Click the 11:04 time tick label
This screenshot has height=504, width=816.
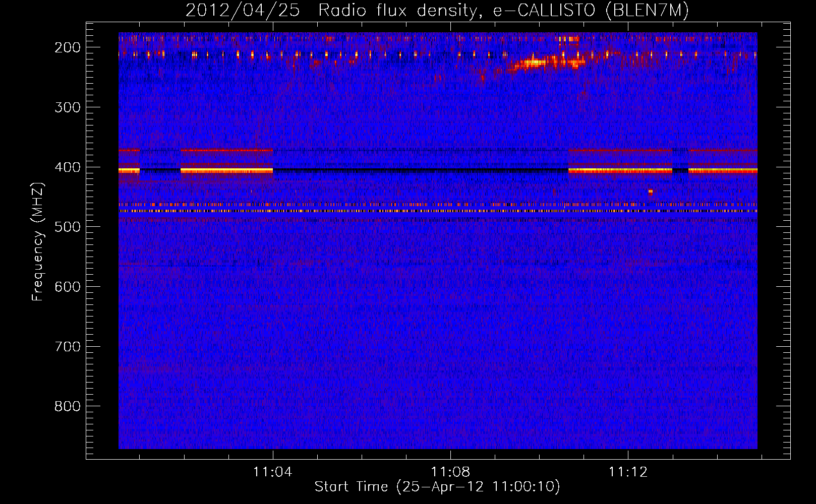273,472
